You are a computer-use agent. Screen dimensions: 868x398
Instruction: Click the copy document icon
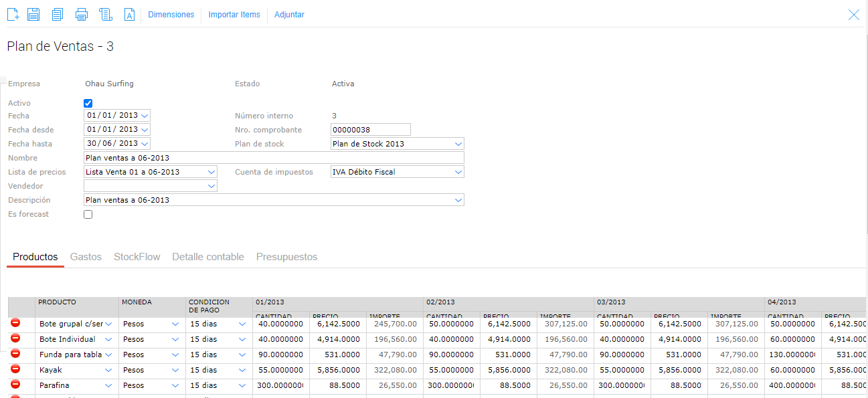coord(58,14)
